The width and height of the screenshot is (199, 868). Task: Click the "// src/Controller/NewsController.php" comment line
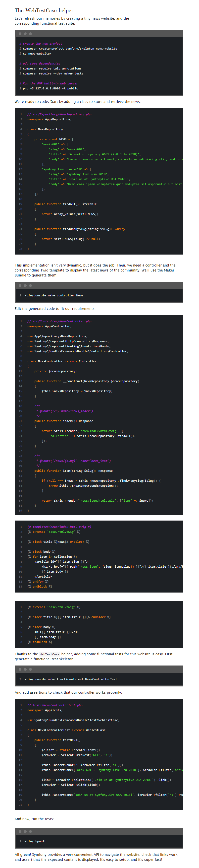(x=59, y=321)
